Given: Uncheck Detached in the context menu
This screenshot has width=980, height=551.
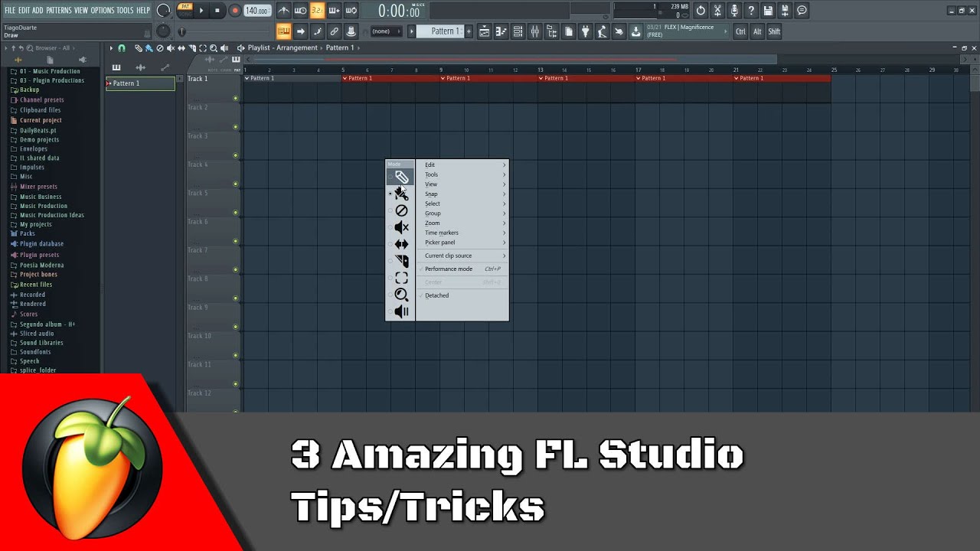Looking at the screenshot, I should 462,295.
